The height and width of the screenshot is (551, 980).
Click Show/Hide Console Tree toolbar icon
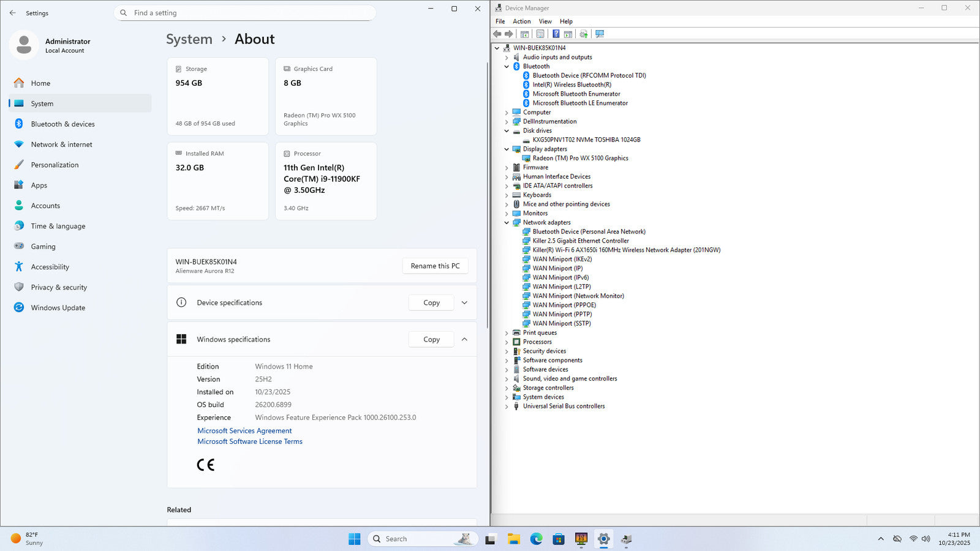(x=525, y=34)
